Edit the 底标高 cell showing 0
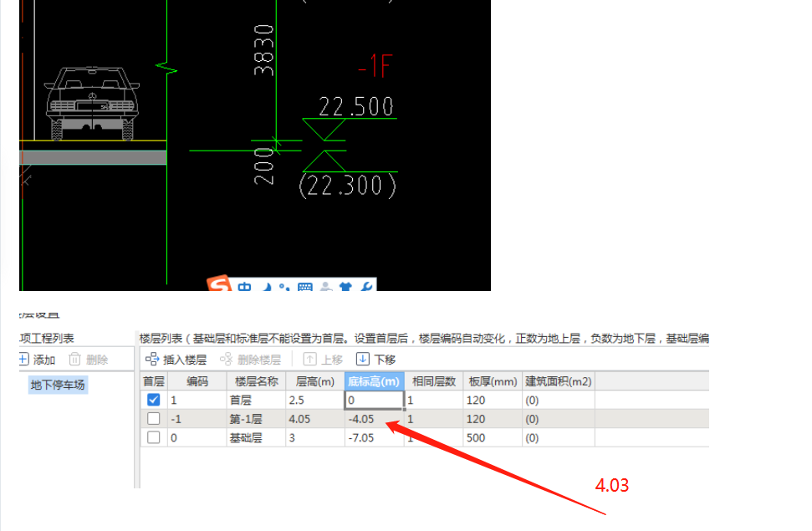This screenshot has width=812, height=531. tap(374, 400)
